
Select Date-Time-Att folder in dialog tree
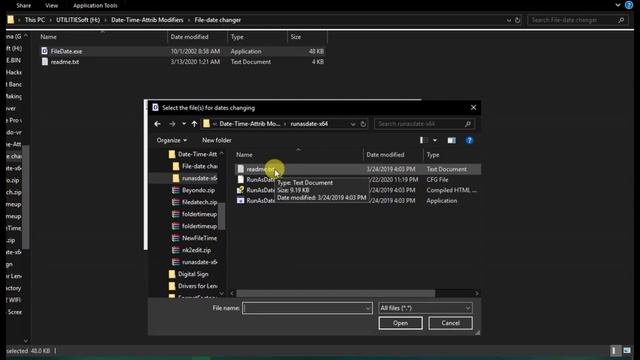(197, 154)
